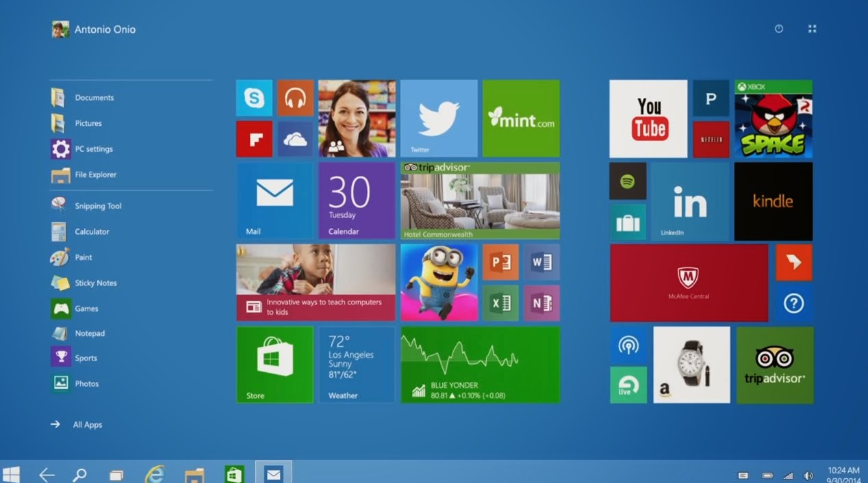
Task: Open the mint.com tile
Action: coord(521,118)
